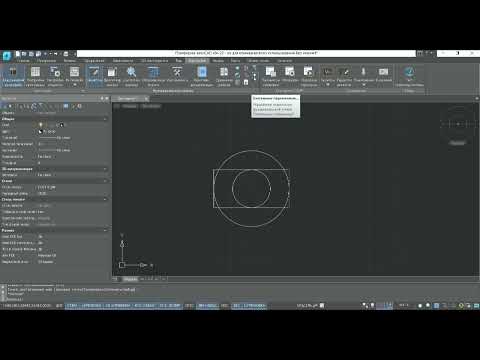Click the New document icon in quick access bar
This screenshot has height=360, width=480.
tap(18, 53)
